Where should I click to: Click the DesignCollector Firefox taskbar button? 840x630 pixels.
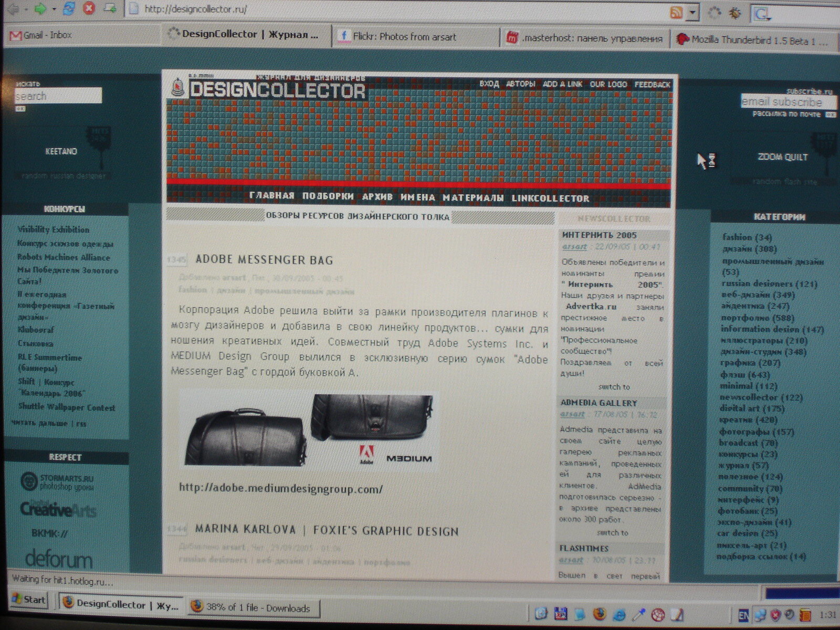(121, 605)
